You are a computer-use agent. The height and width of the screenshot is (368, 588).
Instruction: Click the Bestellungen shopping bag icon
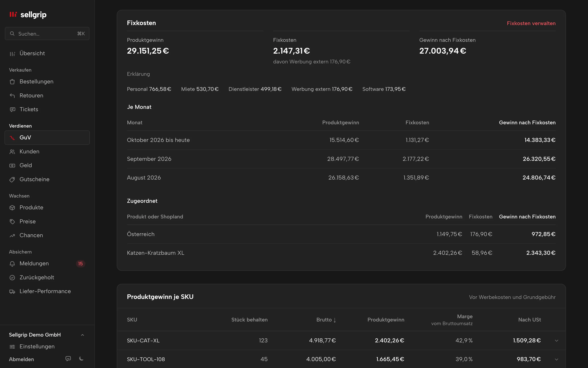point(12,82)
